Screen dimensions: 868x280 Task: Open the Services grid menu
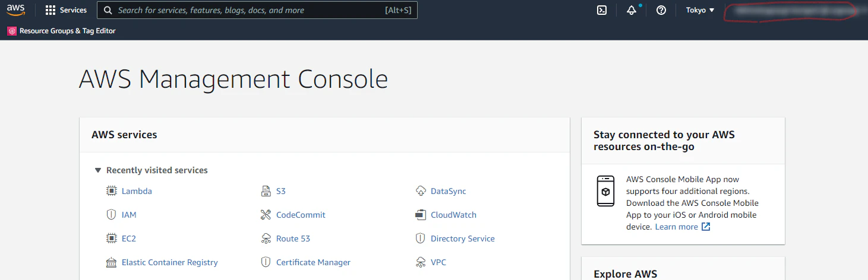tap(66, 10)
